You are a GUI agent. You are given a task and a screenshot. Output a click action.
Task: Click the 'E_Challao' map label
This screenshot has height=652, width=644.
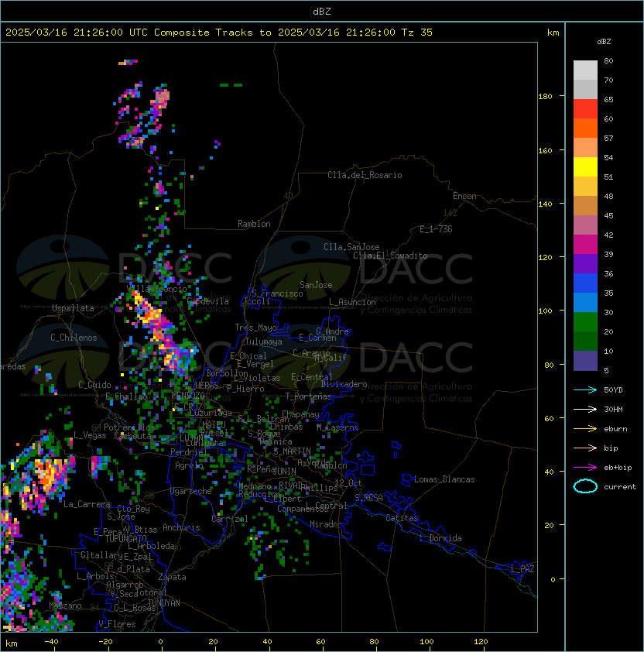126,396
